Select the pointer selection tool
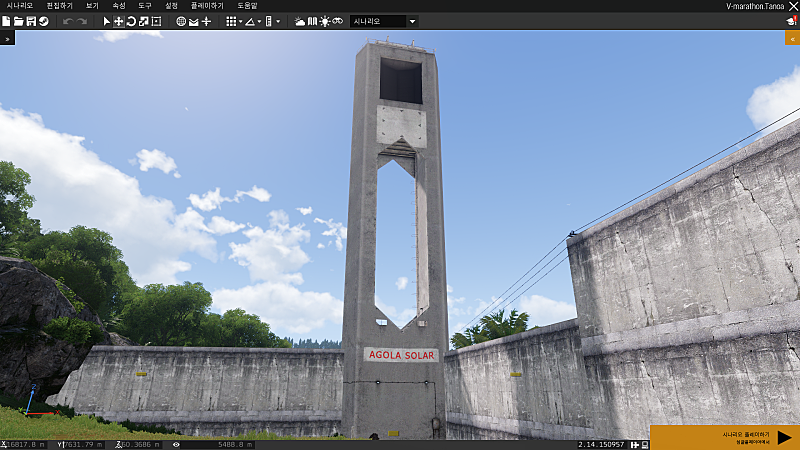This screenshot has height=450, width=800. point(107,21)
